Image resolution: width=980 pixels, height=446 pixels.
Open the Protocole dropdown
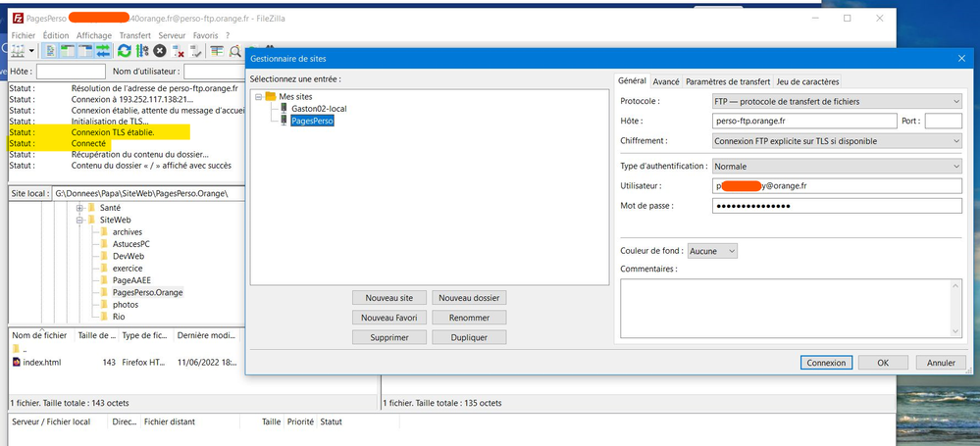(x=837, y=101)
